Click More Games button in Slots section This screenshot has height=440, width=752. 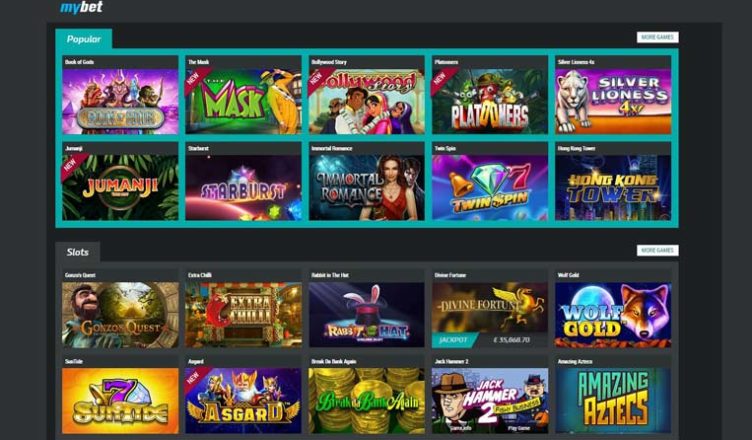(657, 250)
